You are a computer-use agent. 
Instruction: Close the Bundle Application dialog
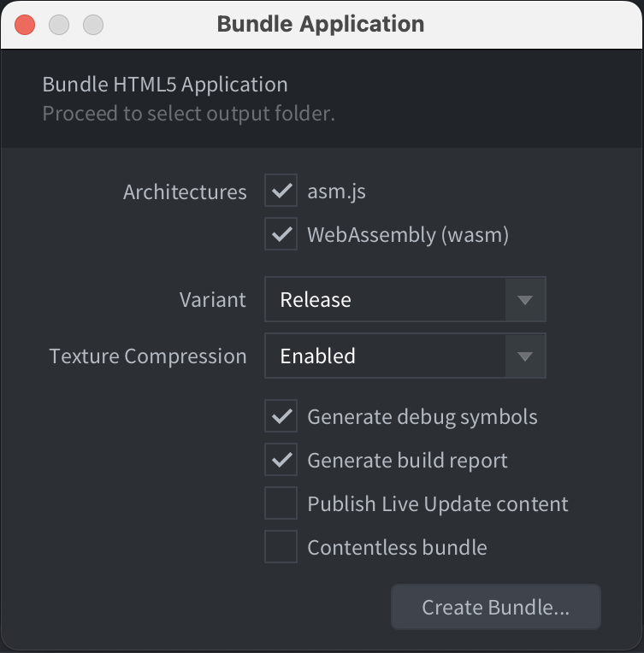tap(26, 24)
